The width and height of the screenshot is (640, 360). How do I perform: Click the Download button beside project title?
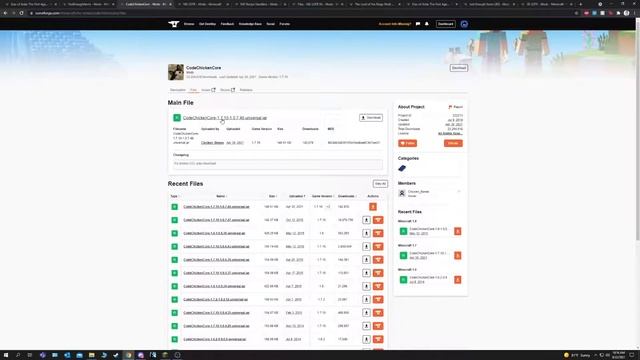point(459,68)
